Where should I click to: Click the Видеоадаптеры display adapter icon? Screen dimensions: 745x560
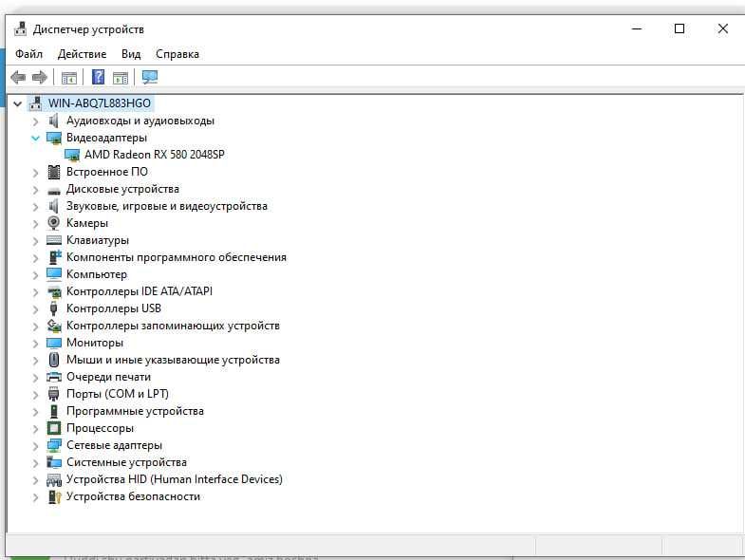(54, 138)
